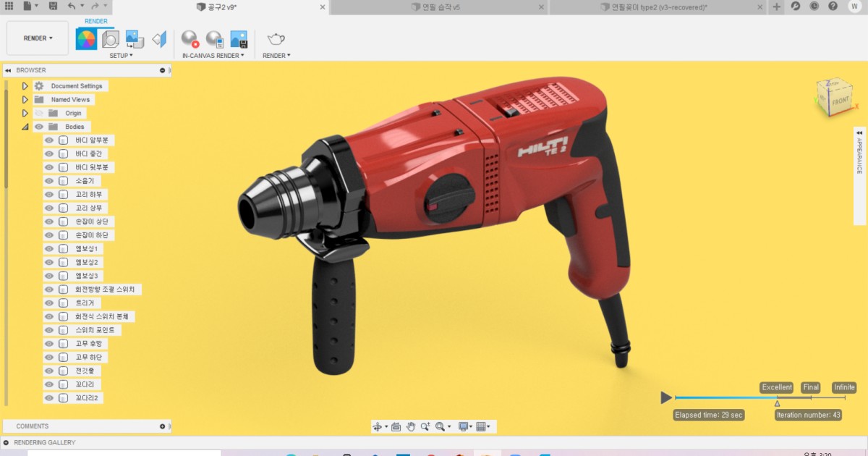Image resolution: width=868 pixels, height=456 pixels.
Task: Select the Pan tool in the navigation bar
Action: (411, 426)
